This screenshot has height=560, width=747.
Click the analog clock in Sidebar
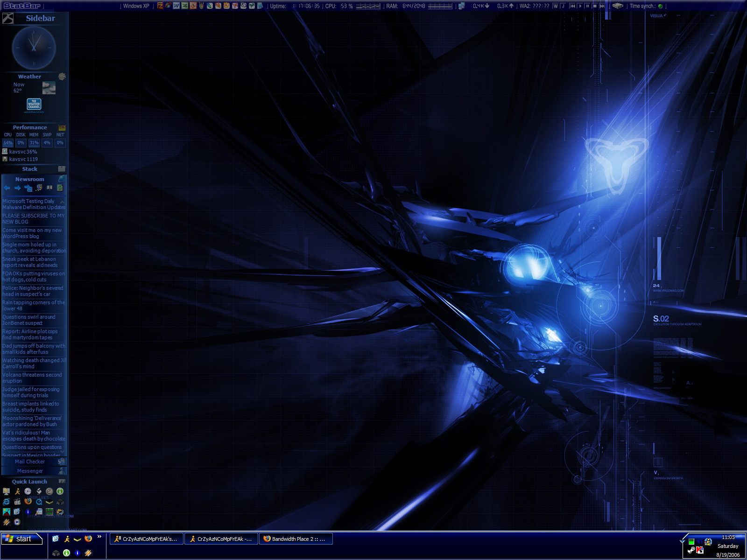pyautogui.click(x=34, y=48)
